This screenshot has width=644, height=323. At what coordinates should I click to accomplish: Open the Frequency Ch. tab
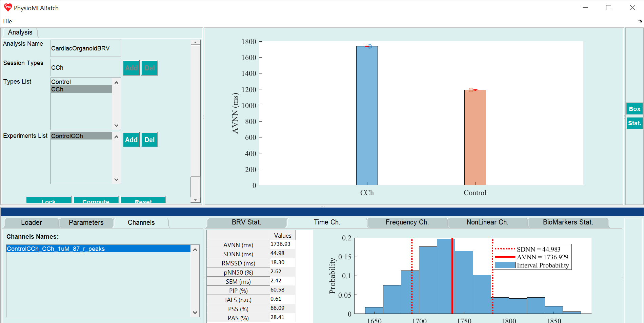(407, 222)
